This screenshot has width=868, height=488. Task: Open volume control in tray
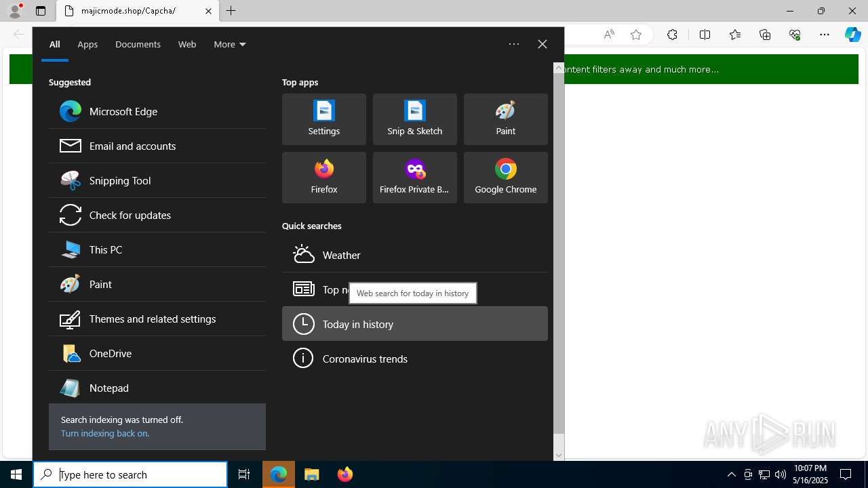(781, 474)
